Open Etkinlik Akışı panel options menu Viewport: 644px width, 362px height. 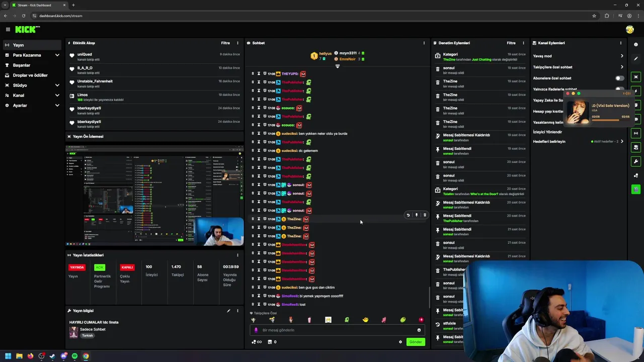(x=237, y=43)
